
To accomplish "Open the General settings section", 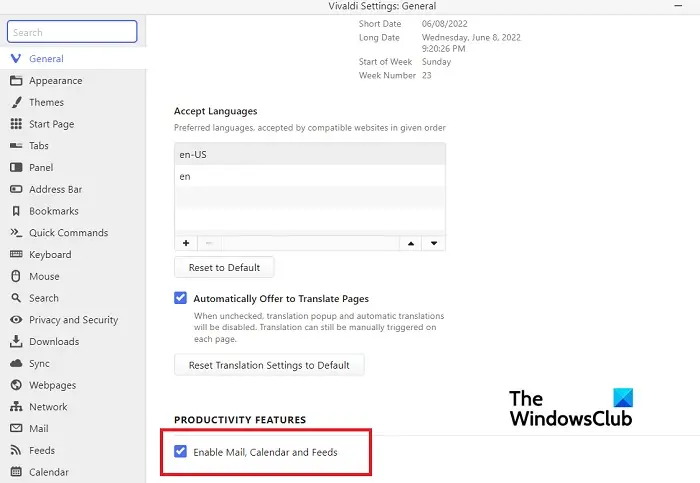I will [73, 58].
